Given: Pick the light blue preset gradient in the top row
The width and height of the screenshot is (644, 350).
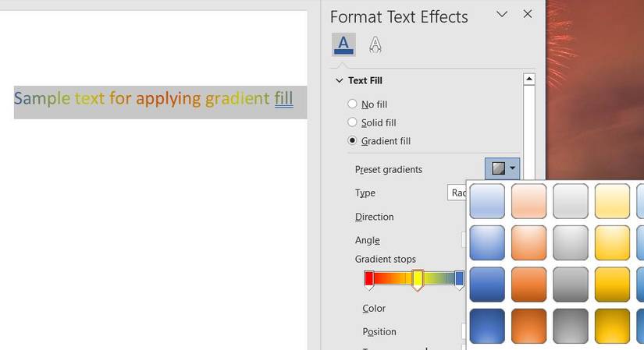Looking at the screenshot, I should click(486, 200).
